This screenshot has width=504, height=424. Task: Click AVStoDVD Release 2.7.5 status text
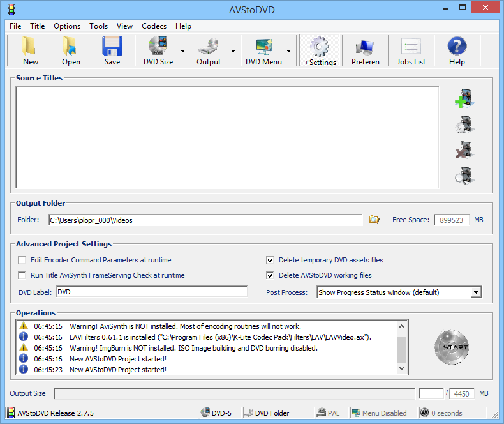[56, 413]
